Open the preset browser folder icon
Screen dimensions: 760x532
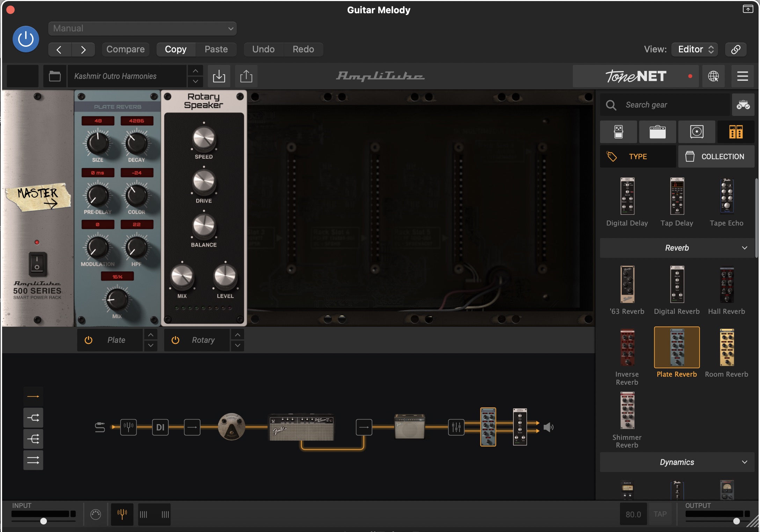point(55,76)
